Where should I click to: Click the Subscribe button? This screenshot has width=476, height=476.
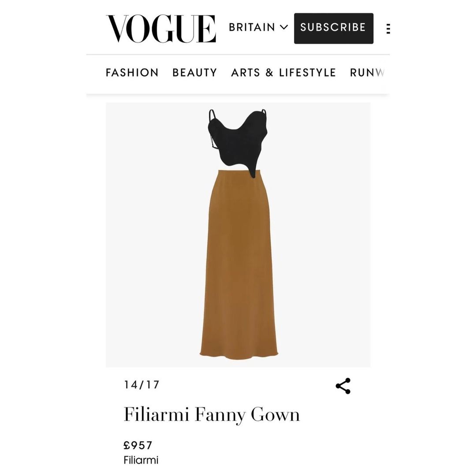[334, 28]
